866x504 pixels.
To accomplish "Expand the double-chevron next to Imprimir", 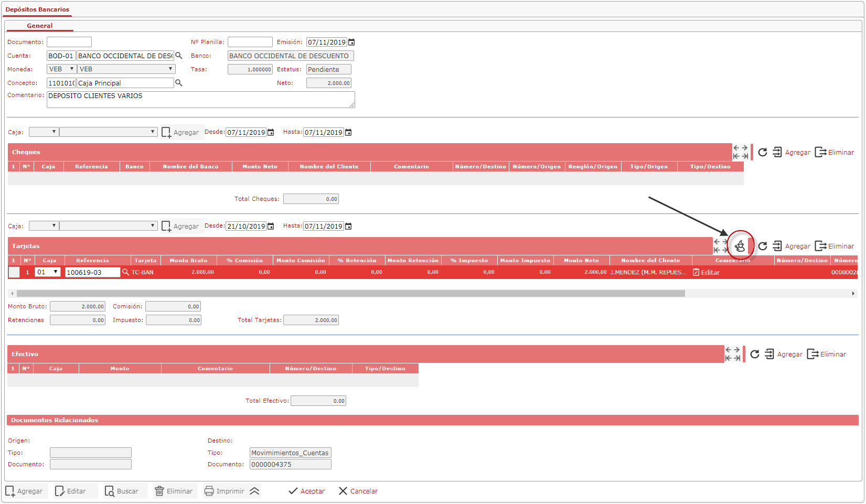I will tap(254, 491).
